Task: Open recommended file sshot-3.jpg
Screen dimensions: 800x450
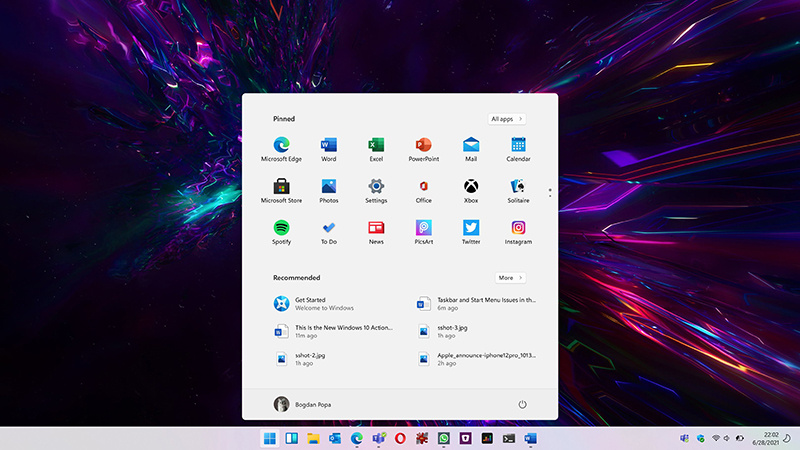Action: pyautogui.click(x=442, y=331)
